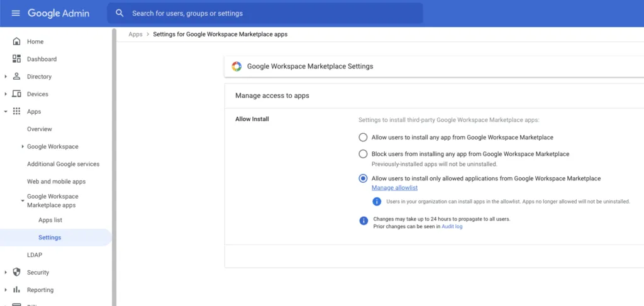
Task: Click Reporting label in sidebar
Action: tap(40, 290)
